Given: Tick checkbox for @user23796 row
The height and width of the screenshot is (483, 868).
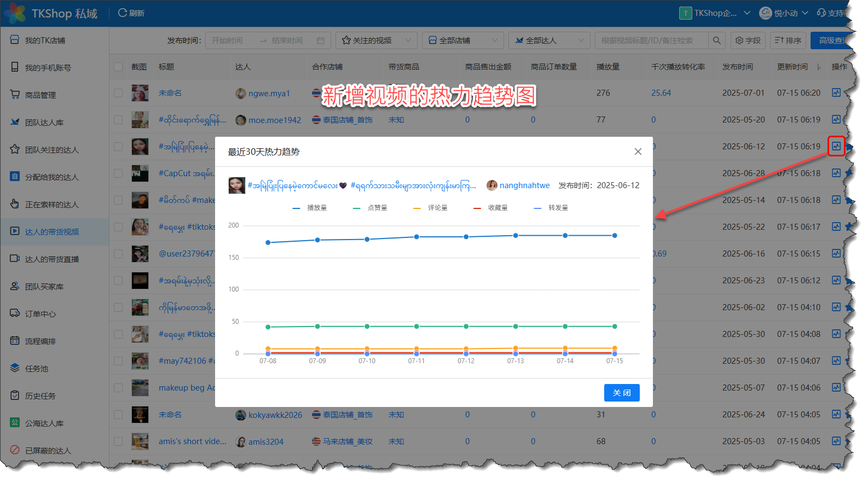Looking at the screenshot, I should (118, 254).
